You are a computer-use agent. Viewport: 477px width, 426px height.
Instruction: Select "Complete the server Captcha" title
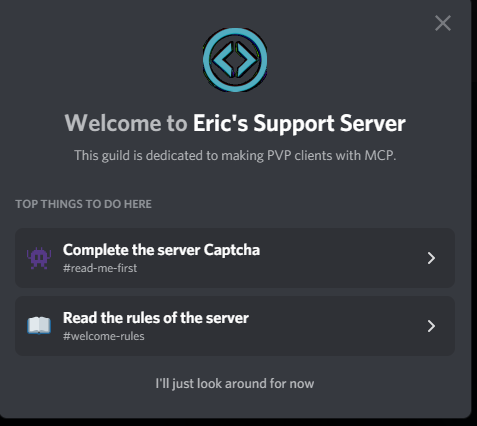(x=161, y=250)
